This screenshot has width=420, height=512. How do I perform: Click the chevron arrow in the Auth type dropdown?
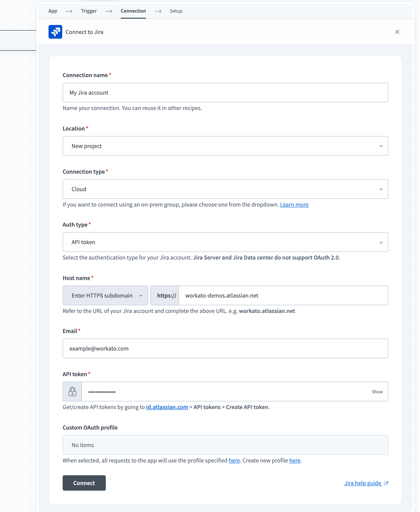(x=381, y=242)
